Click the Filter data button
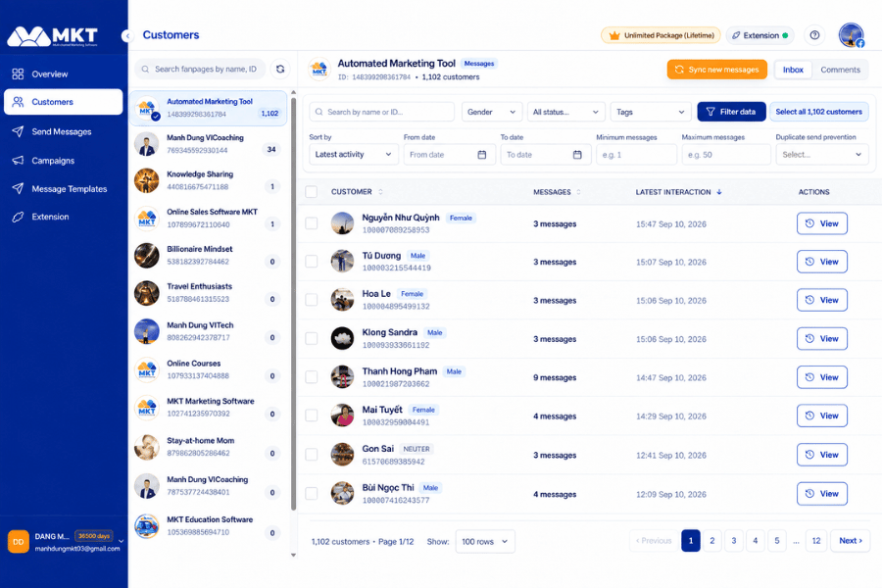Screen dimensions: 882x588 tap(731, 112)
